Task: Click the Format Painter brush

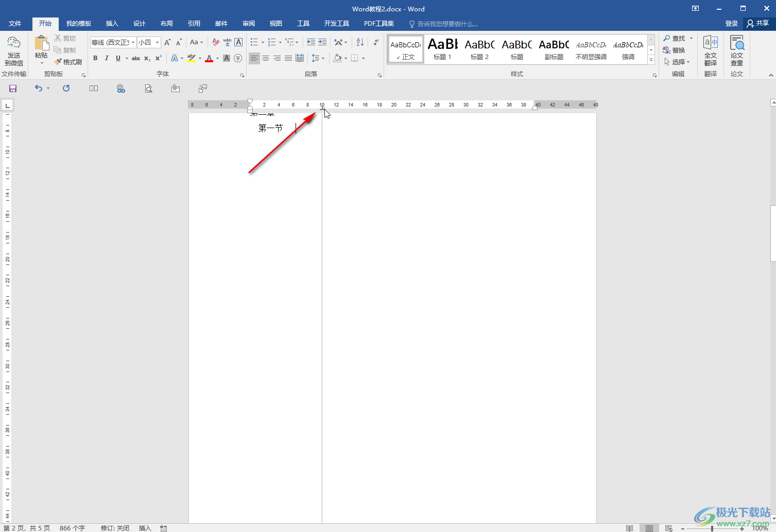Action: click(x=68, y=62)
